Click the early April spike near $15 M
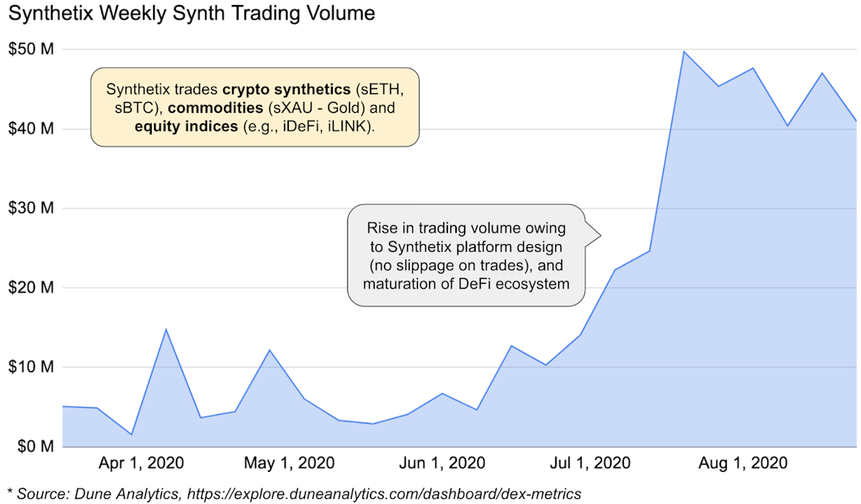861x504 pixels. (166, 330)
